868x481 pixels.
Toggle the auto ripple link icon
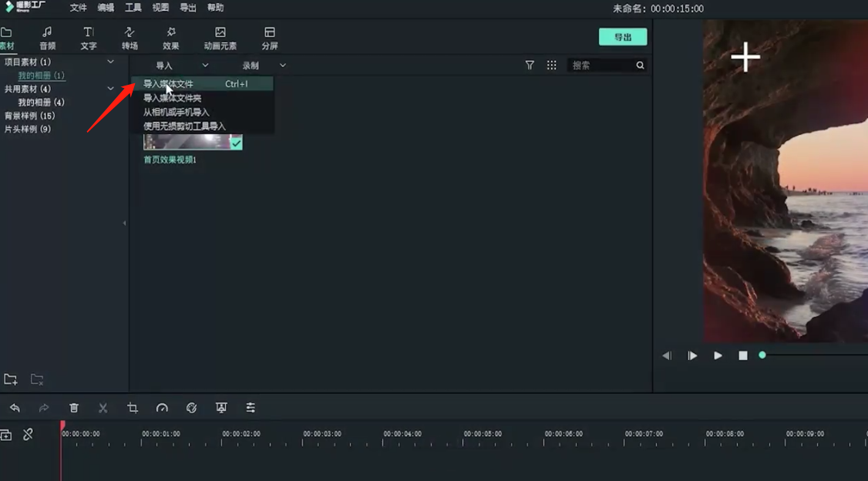[28, 435]
